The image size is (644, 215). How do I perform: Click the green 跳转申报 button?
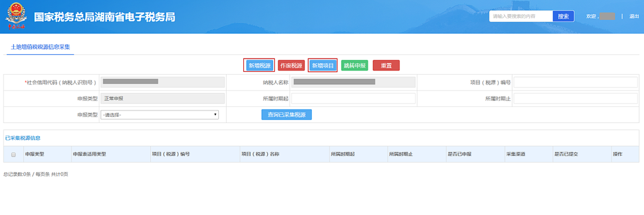tap(354, 65)
